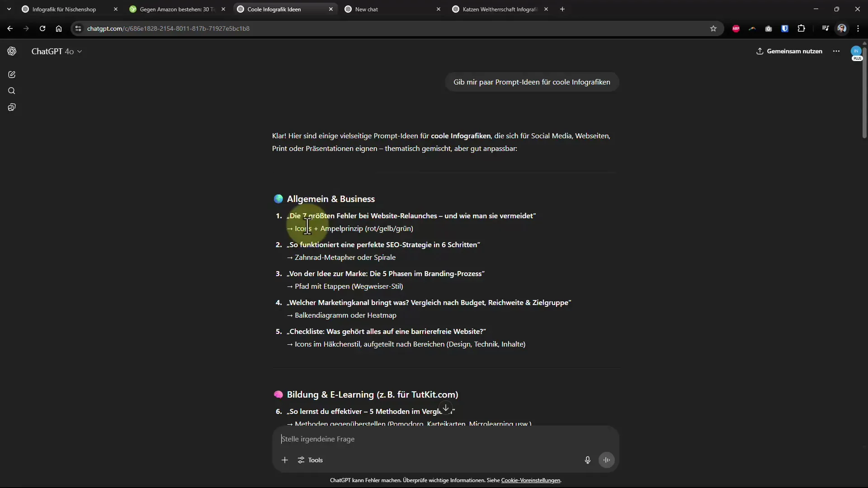This screenshot has height=488, width=868.
Task: Click the Zahnrad-Metapher oder Spirale line
Action: [341, 257]
